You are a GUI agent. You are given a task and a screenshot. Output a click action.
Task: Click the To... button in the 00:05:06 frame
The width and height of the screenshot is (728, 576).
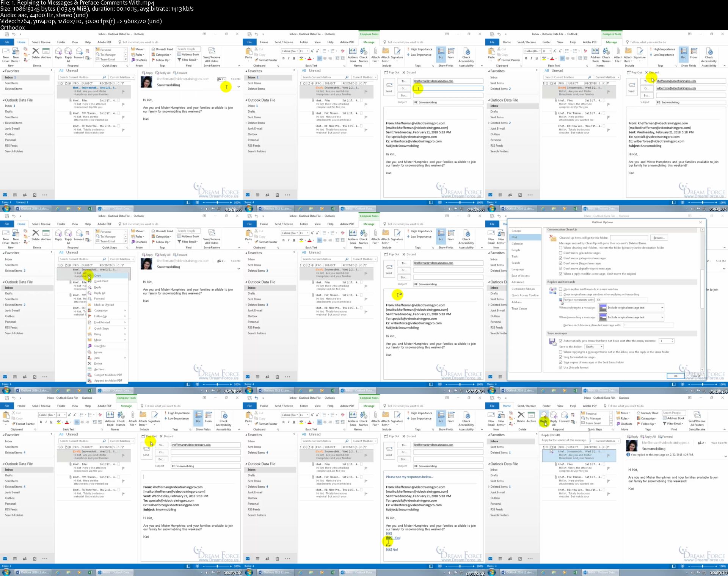coord(404,263)
